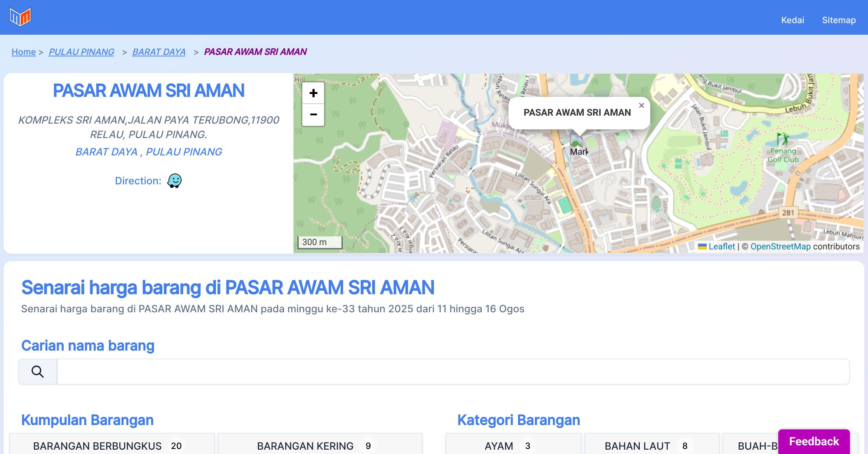The width and height of the screenshot is (868, 454).
Task: Click the Penang Golf Club map icon
Action: [x=783, y=138]
